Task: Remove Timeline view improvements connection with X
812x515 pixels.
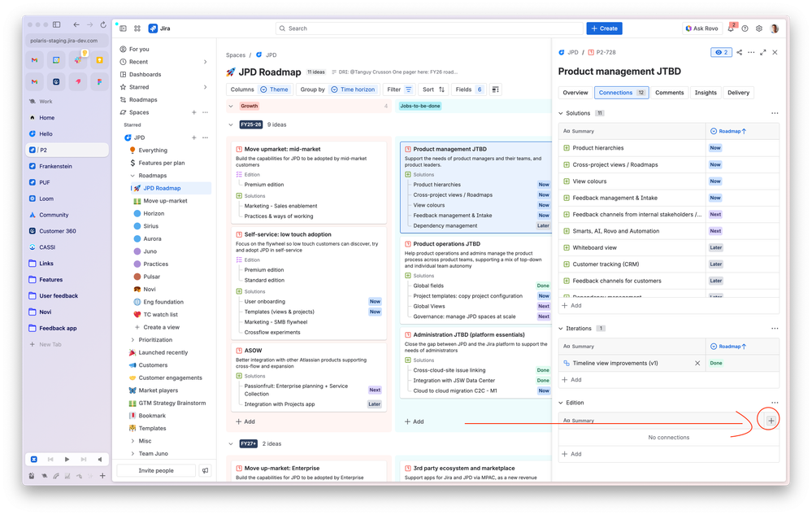Action: [x=697, y=363]
